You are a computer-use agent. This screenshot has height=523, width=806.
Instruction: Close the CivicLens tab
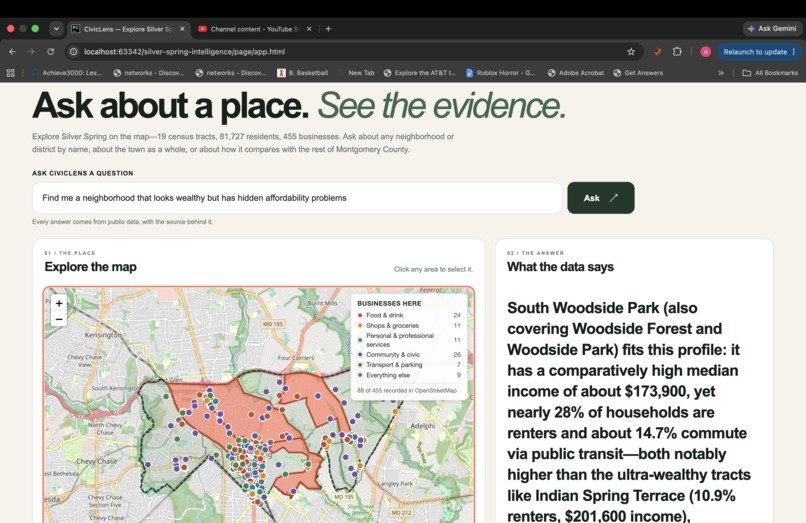[x=182, y=29]
